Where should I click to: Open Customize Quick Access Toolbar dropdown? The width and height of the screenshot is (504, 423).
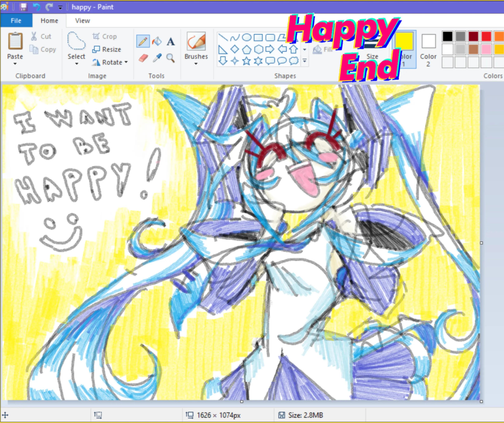coord(60,8)
